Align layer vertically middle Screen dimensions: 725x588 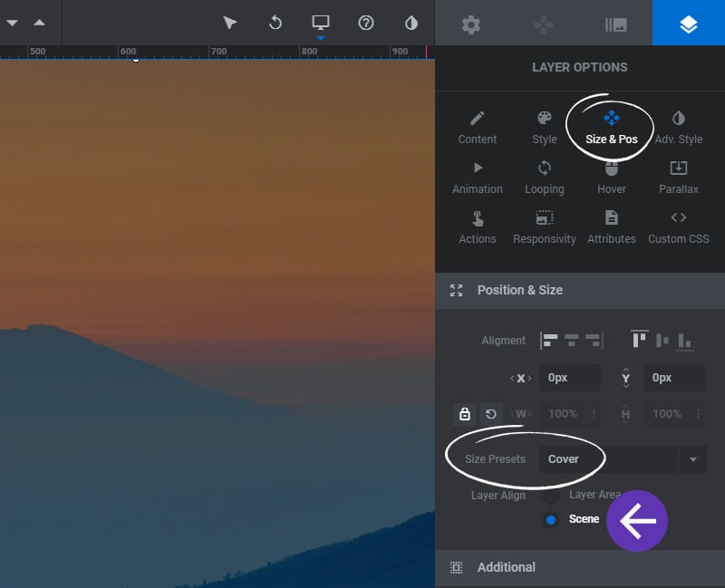point(662,341)
